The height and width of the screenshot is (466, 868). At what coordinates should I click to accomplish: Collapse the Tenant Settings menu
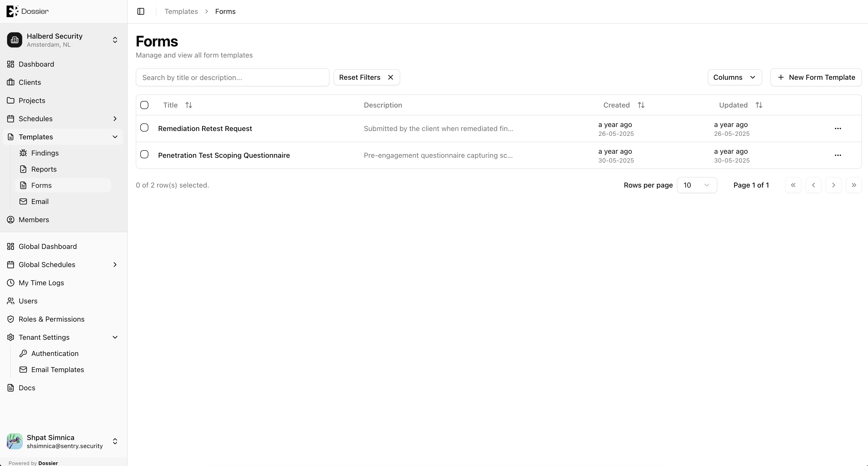63,337
